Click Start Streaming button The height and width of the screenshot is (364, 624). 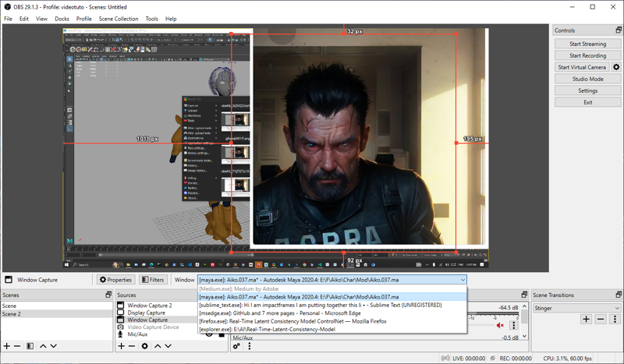click(587, 44)
